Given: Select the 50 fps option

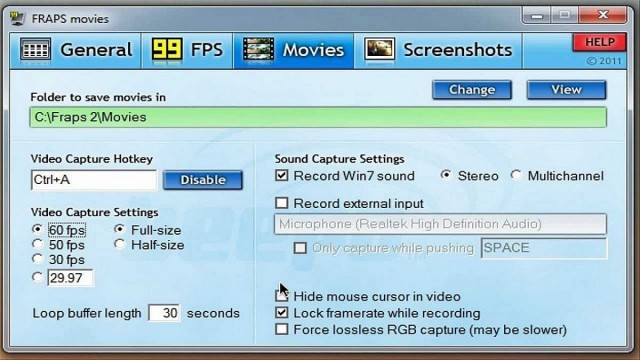Looking at the screenshot, I should [59, 245].
